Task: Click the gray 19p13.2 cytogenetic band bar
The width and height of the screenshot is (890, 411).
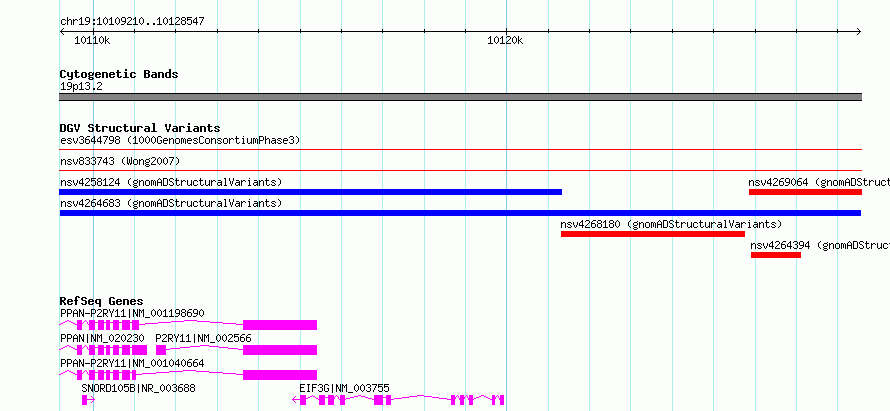Action: (x=460, y=97)
